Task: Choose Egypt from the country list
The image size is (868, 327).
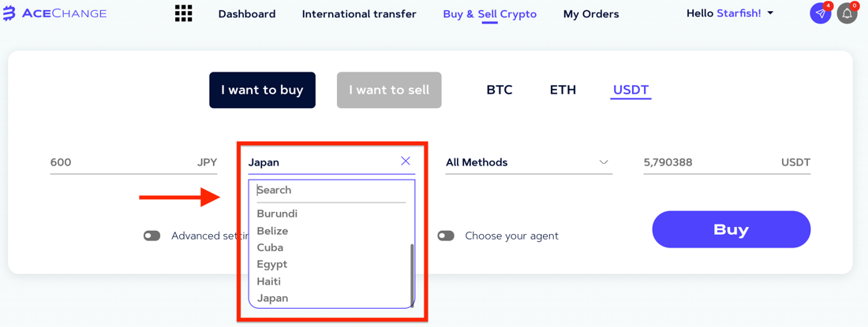Action: pyautogui.click(x=271, y=264)
